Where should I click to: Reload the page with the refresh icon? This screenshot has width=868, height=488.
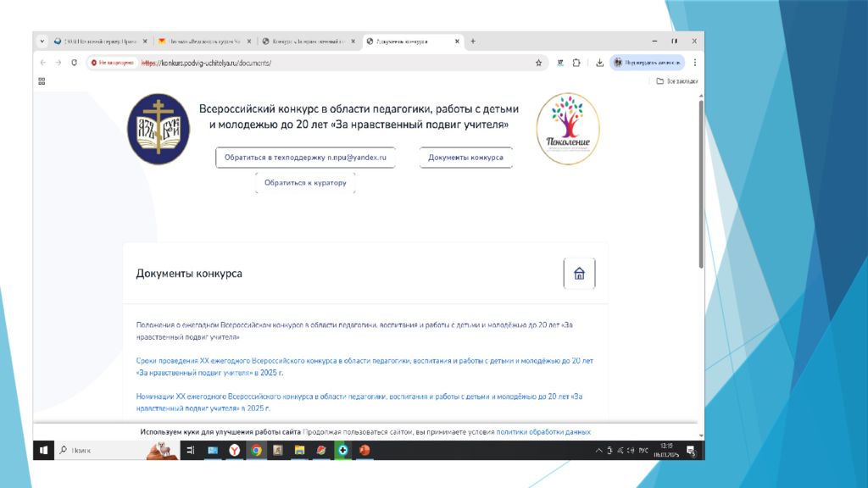75,63
